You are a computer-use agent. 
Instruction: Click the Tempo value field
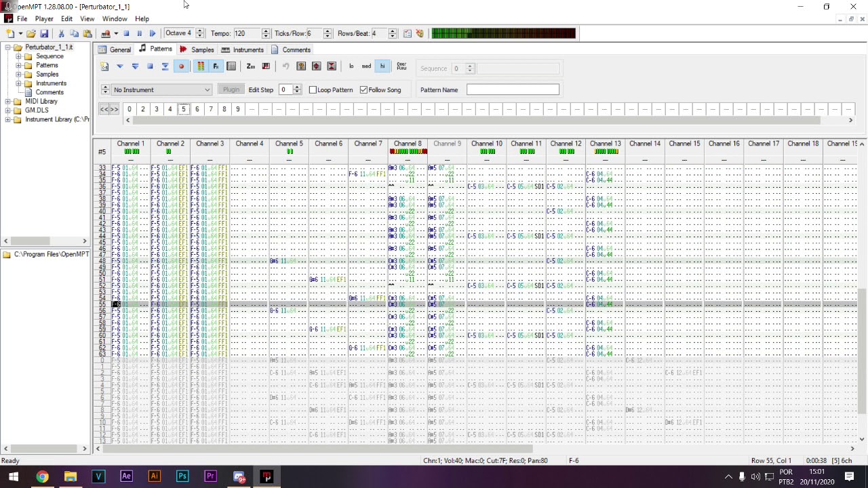(x=247, y=33)
